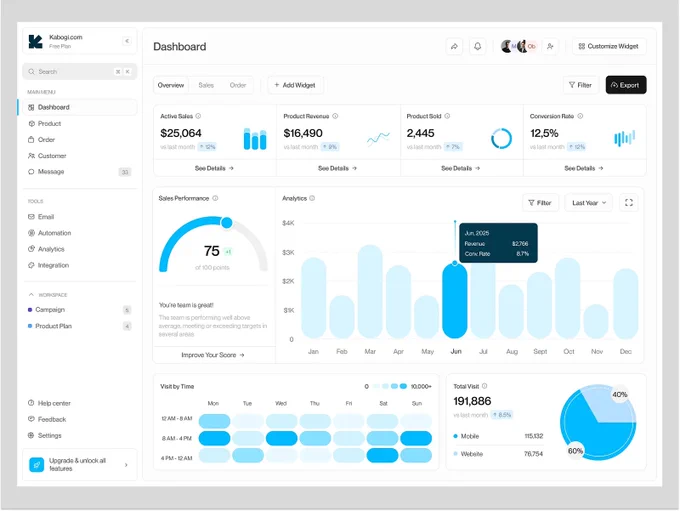Click info icon next to Total Visit
The image size is (680, 511).
[484, 386]
